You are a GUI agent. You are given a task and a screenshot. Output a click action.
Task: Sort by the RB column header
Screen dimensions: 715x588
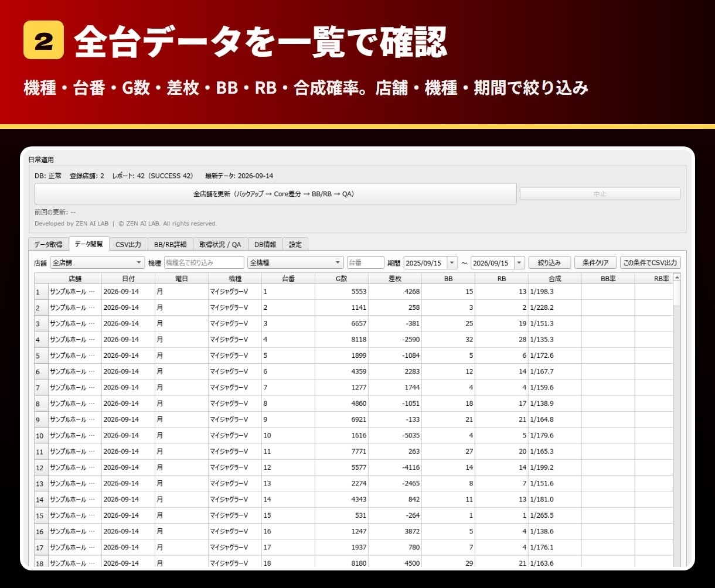tap(502, 279)
